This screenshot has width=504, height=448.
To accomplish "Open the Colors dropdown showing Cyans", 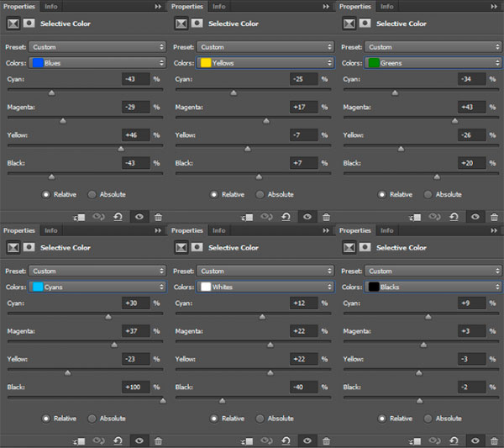I will pyautogui.click(x=97, y=287).
